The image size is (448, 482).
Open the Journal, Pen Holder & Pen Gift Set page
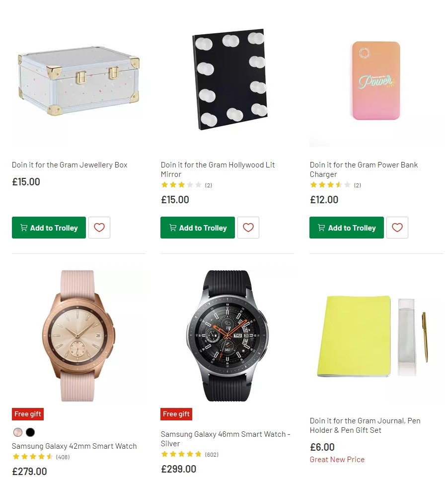coord(365,425)
